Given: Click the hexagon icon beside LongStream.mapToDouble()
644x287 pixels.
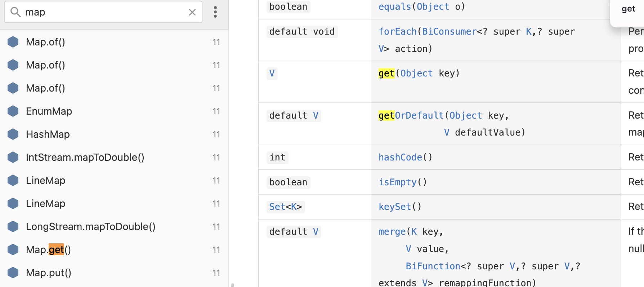Looking at the screenshot, I should tap(13, 226).
